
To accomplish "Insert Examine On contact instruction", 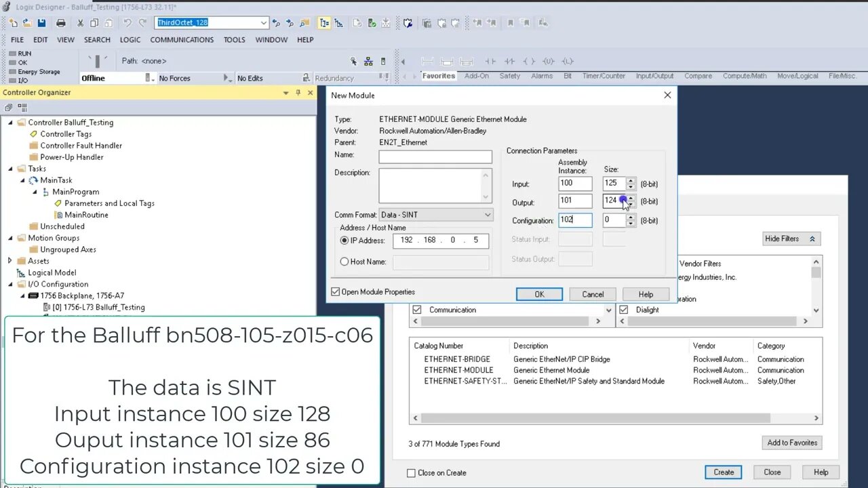I will click(490, 62).
